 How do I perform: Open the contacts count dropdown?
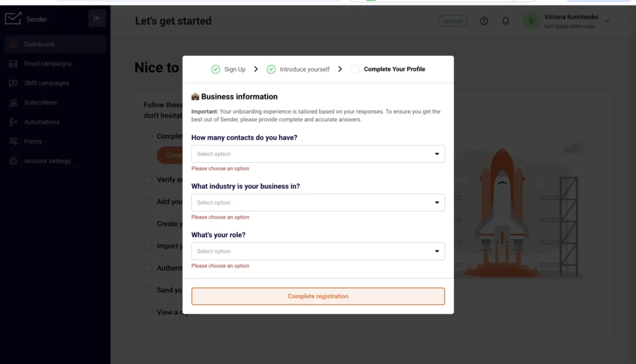pos(318,153)
